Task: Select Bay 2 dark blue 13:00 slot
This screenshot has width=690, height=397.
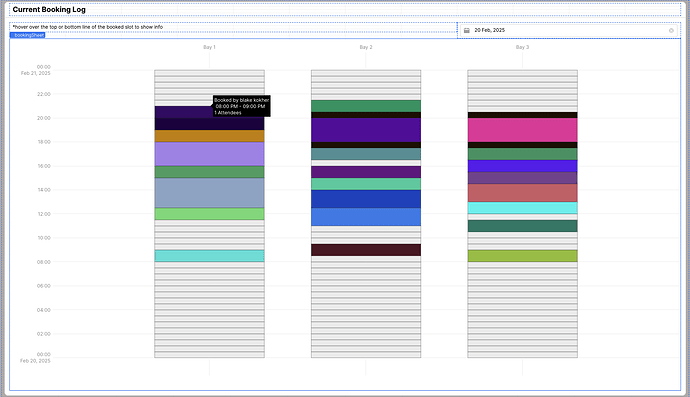Action: 366,199
